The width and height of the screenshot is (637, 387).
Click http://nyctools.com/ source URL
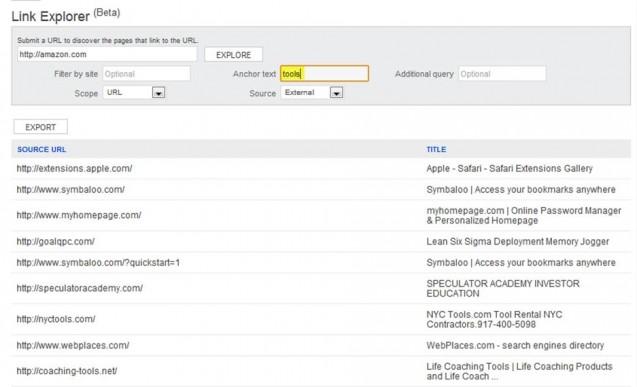[56, 319]
